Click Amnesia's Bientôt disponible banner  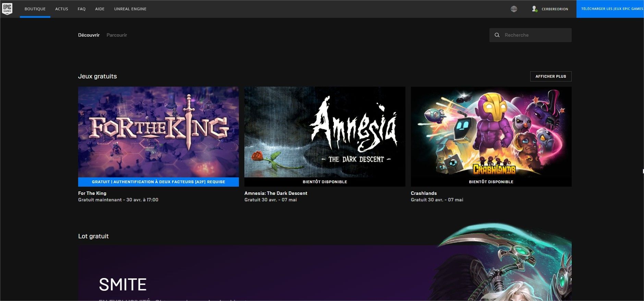click(325, 182)
